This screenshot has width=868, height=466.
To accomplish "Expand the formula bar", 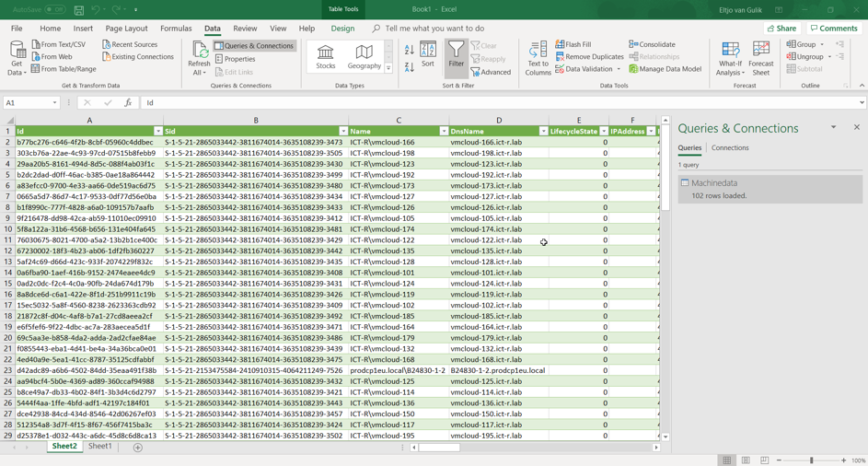I will pos(862,102).
